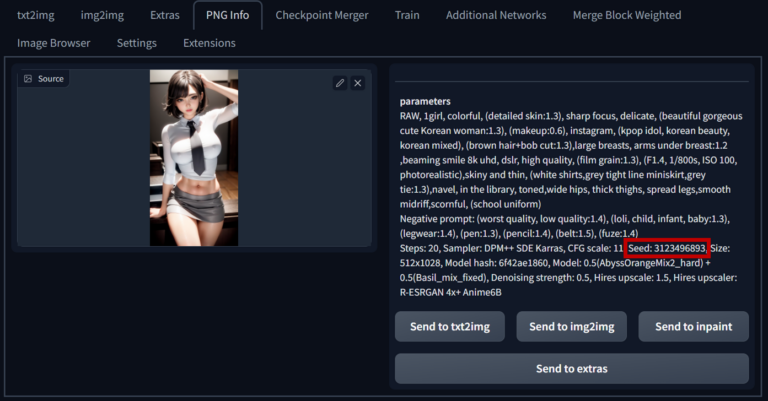This screenshot has width=768, height=401.
Task: Click the Send to txt2img button
Action: click(450, 327)
